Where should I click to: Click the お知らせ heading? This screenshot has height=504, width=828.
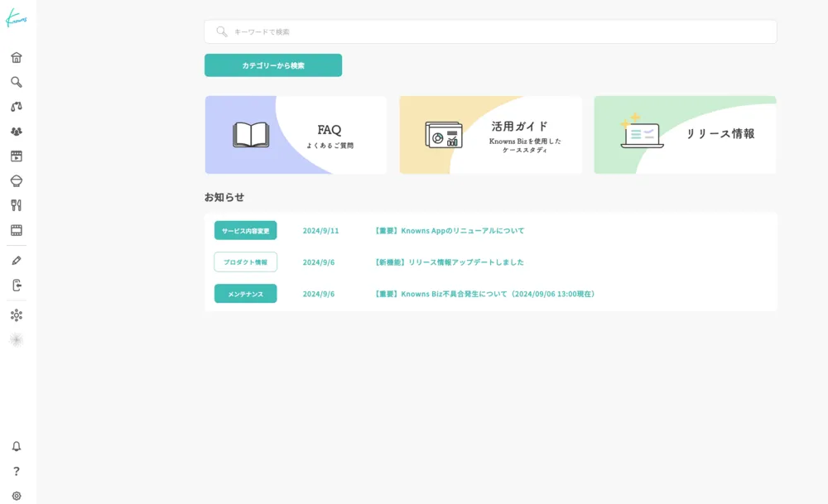pyautogui.click(x=224, y=197)
